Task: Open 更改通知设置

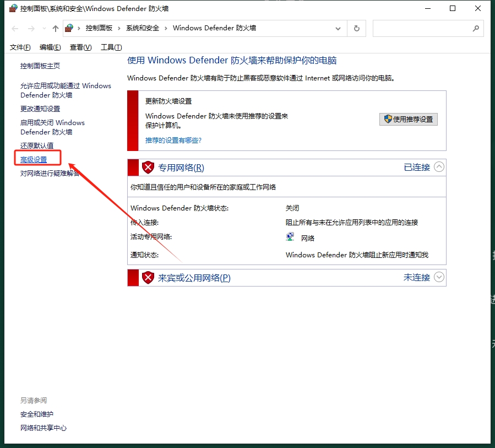Action: (40, 109)
